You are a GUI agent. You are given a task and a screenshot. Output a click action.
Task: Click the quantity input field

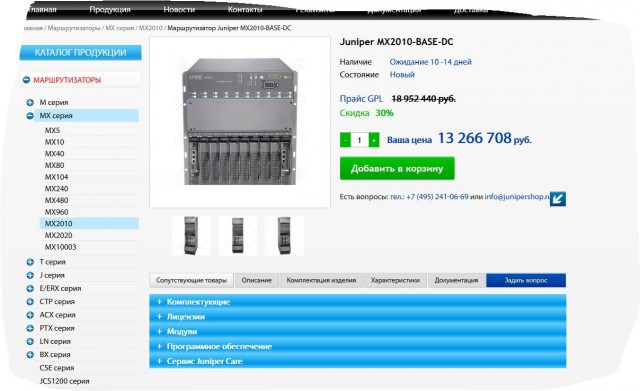tap(359, 140)
